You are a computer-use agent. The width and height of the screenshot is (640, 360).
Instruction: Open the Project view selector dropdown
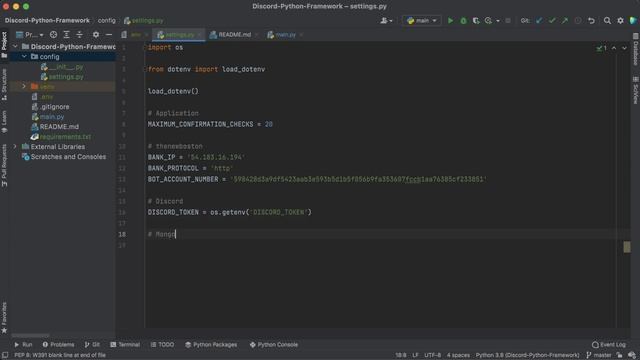pos(29,35)
